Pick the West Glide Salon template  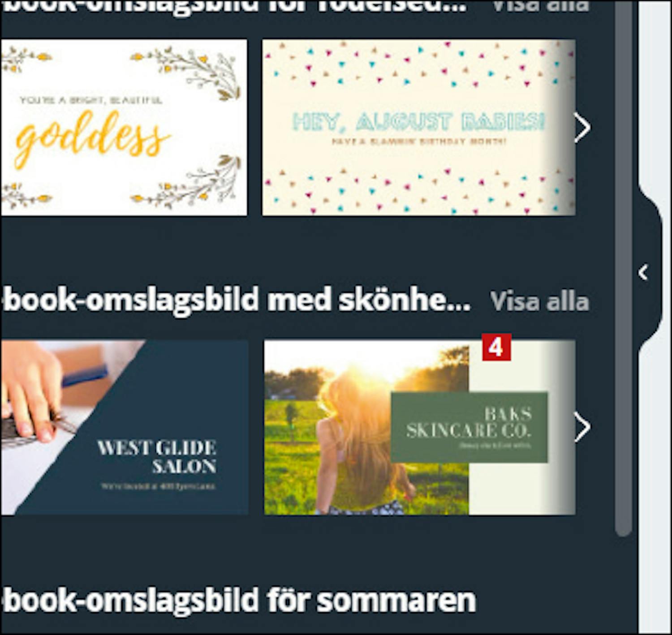click(125, 427)
